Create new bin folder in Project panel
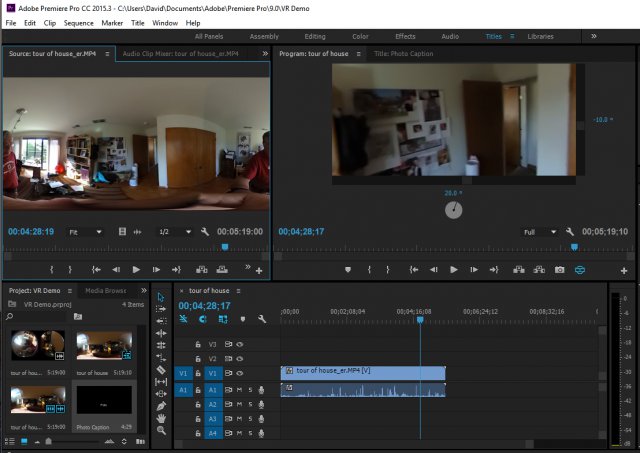This screenshot has width=640, height=453. pos(78,316)
